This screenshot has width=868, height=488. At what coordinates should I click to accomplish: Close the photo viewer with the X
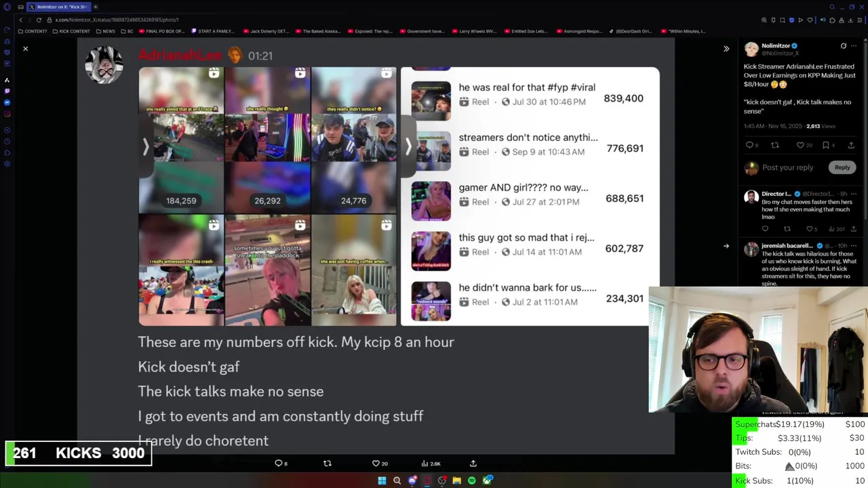pyautogui.click(x=25, y=49)
